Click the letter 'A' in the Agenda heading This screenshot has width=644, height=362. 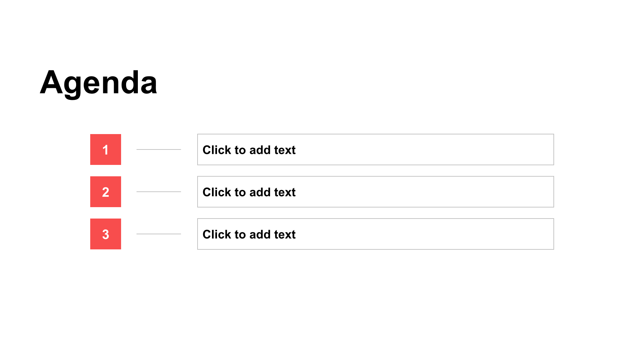coord(51,82)
